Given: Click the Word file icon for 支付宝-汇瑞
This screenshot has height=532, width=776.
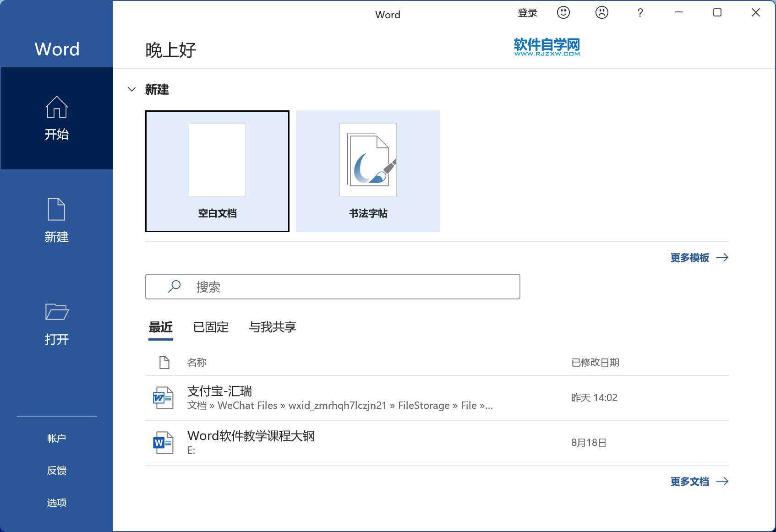Looking at the screenshot, I should click(163, 398).
